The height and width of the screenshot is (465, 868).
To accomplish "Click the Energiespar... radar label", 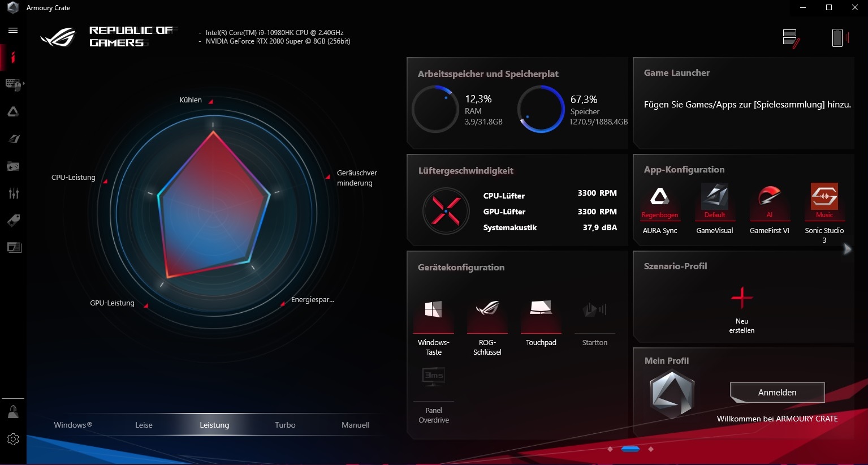I will [x=313, y=300].
